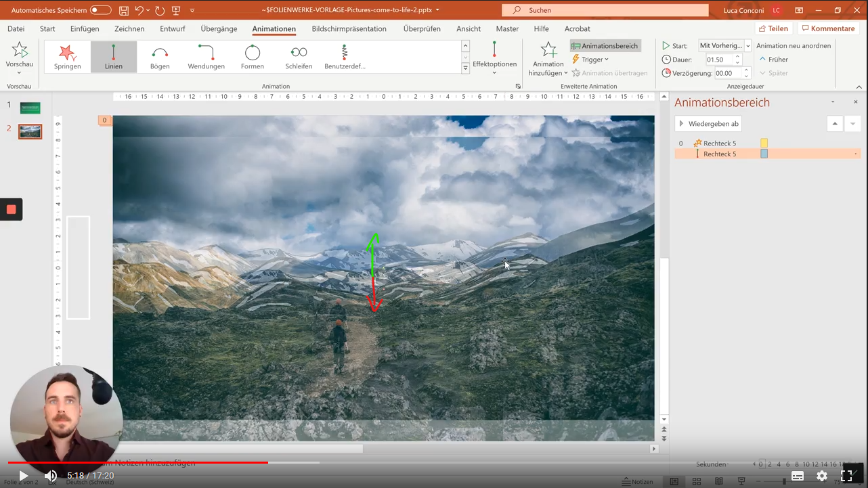Redo the last action

[x=160, y=11]
